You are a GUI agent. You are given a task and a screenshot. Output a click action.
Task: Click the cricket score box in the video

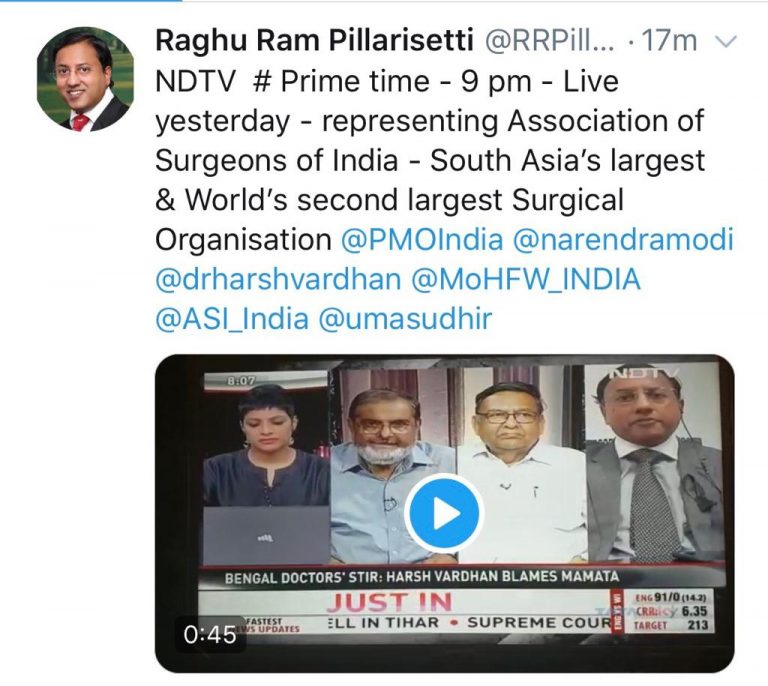click(x=669, y=612)
